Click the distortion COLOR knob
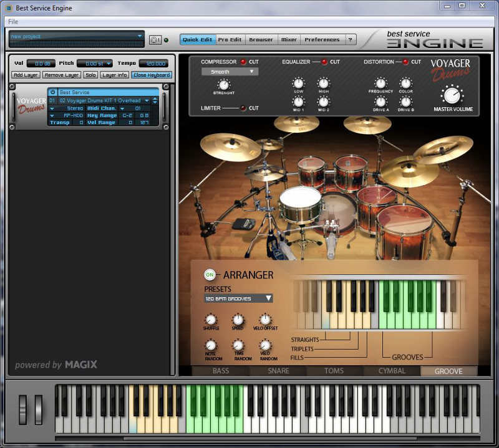 (405, 83)
